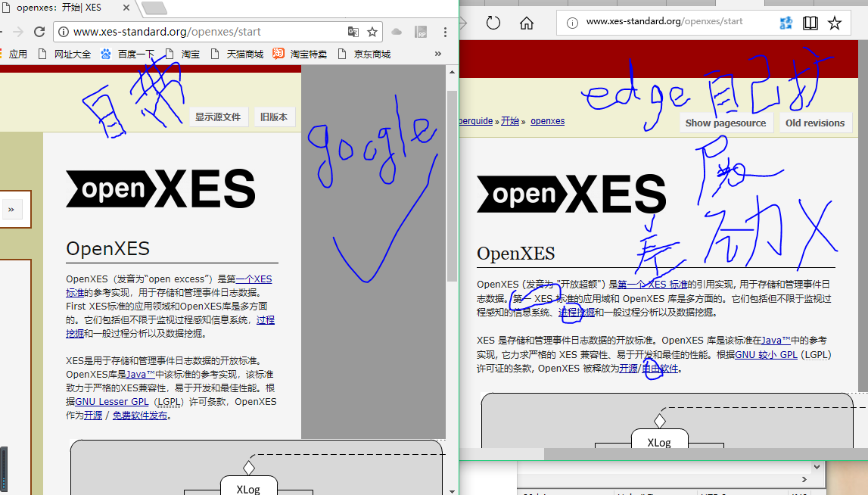The image size is (868, 495).
Task: Open reading view in Edge
Action: click(x=810, y=23)
